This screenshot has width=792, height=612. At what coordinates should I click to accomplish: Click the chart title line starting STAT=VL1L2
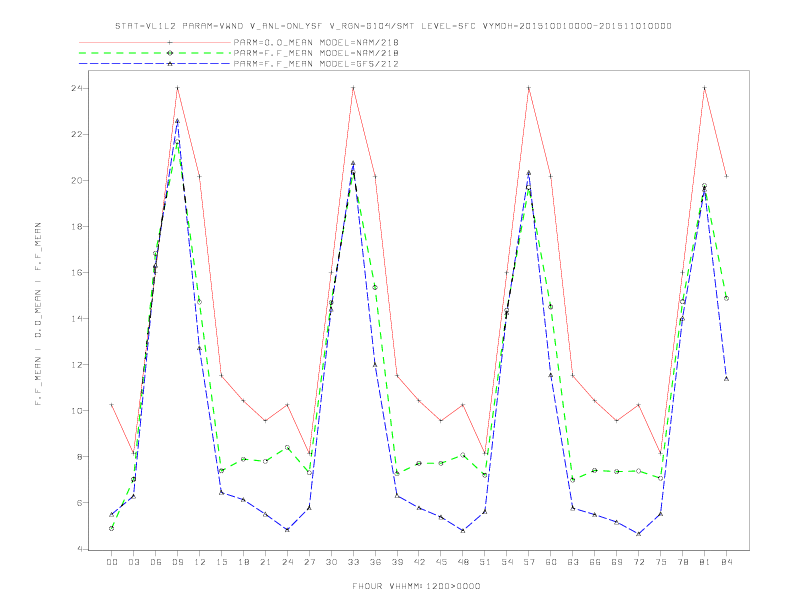click(x=393, y=26)
